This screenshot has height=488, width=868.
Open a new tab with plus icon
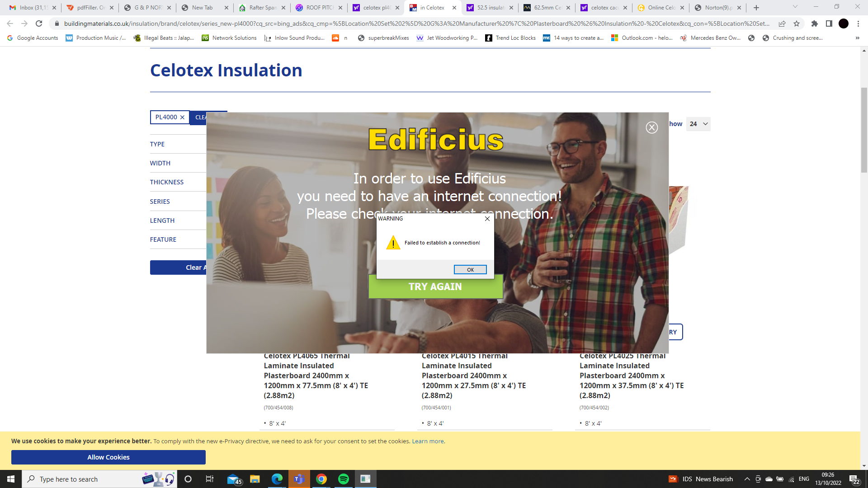point(756,8)
